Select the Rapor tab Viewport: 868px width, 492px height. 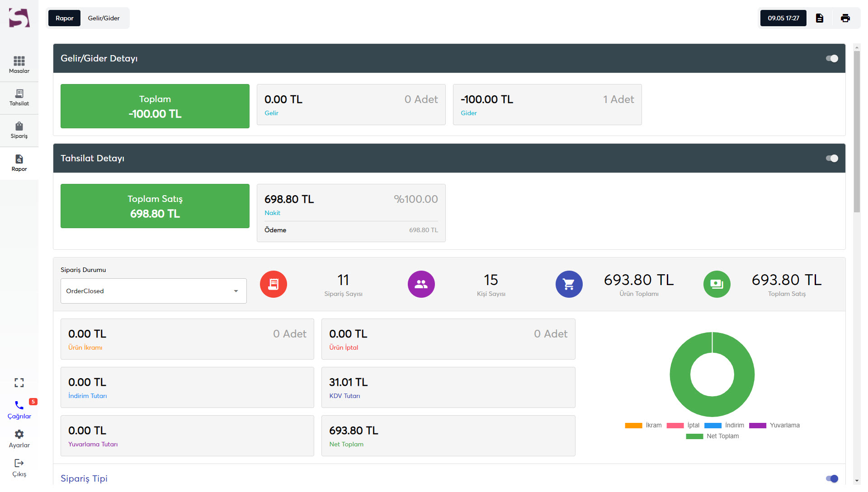point(64,18)
